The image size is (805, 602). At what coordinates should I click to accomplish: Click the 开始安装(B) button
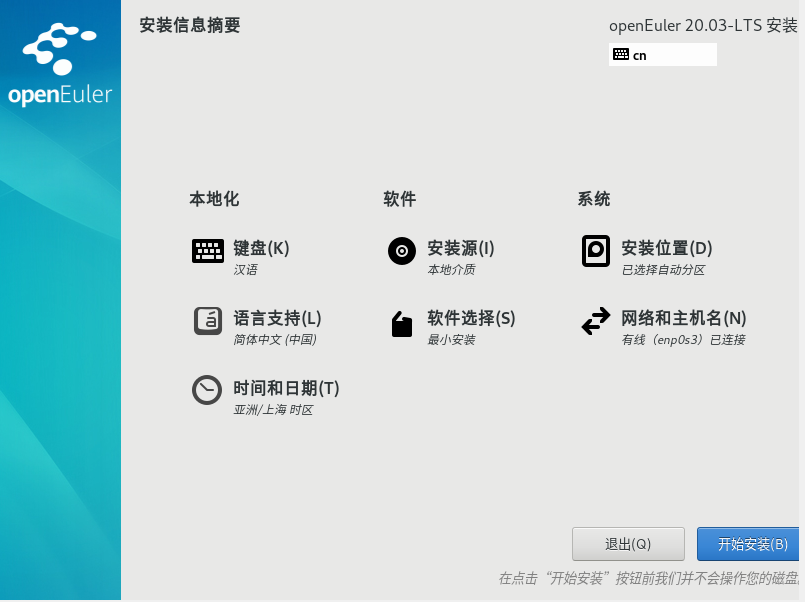749,544
